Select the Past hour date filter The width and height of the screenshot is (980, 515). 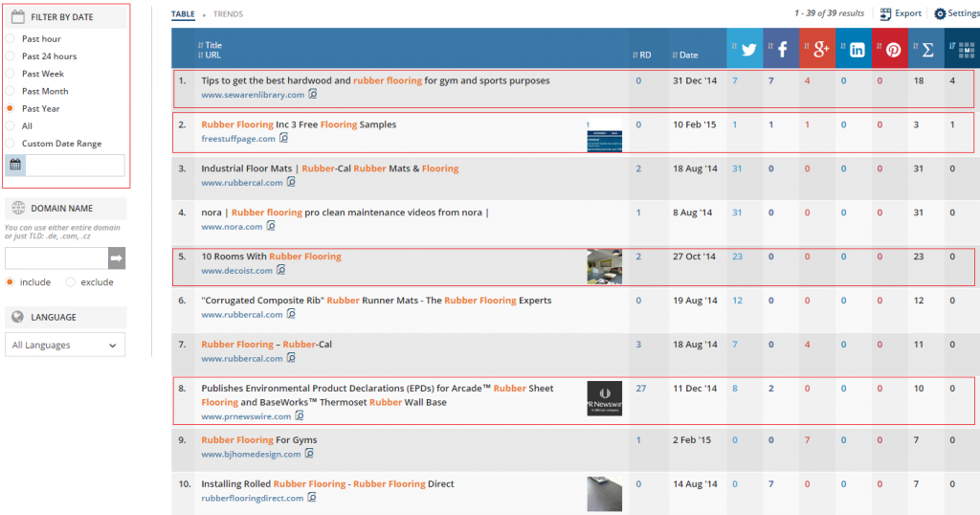click(10, 39)
